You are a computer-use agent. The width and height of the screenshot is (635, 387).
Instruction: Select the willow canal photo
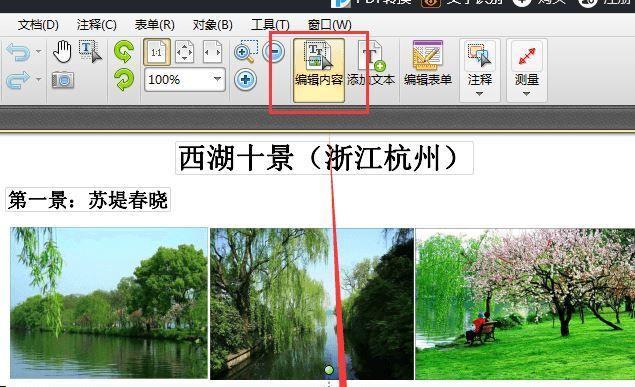point(312,304)
